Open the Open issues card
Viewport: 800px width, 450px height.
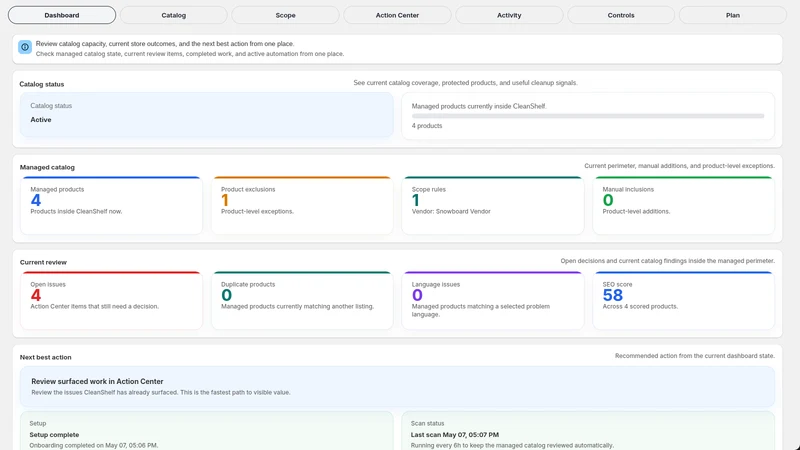point(111,300)
